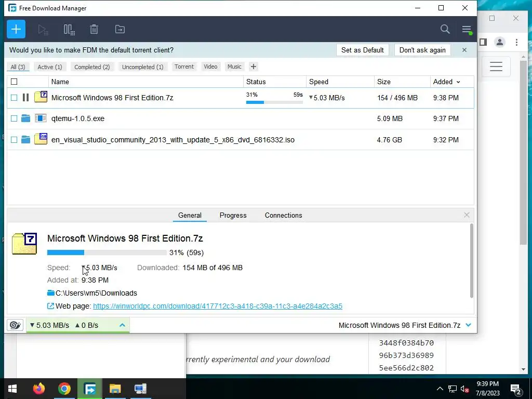Open downloads folder icon in details panel
The image size is (532, 399).
coord(51,293)
